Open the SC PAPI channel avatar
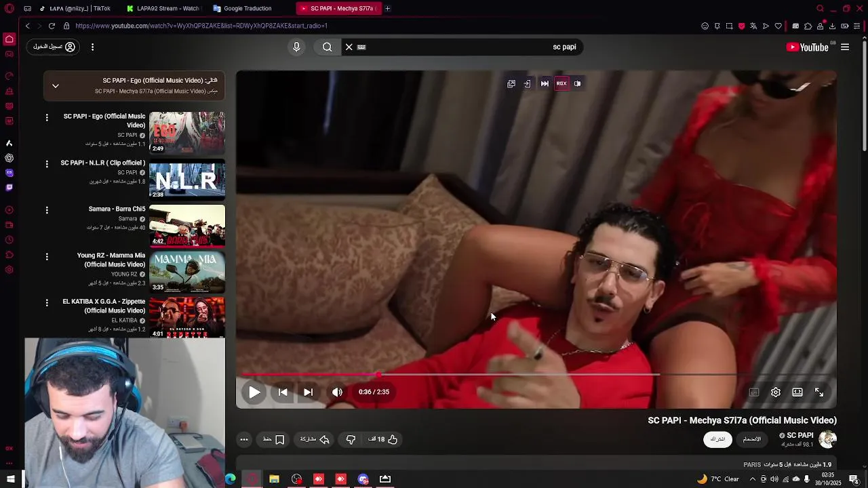This screenshot has height=488, width=868. 827,439
